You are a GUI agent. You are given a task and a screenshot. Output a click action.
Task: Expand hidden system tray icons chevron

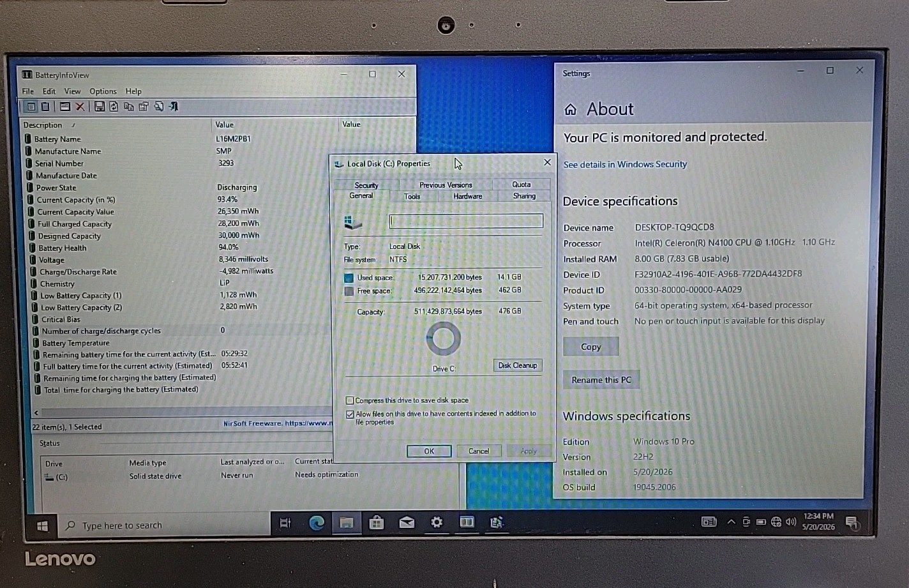click(x=731, y=522)
